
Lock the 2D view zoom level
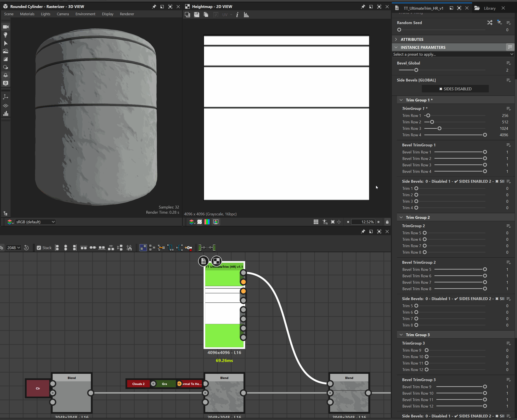pyautogui.click(x=387, y=222)
